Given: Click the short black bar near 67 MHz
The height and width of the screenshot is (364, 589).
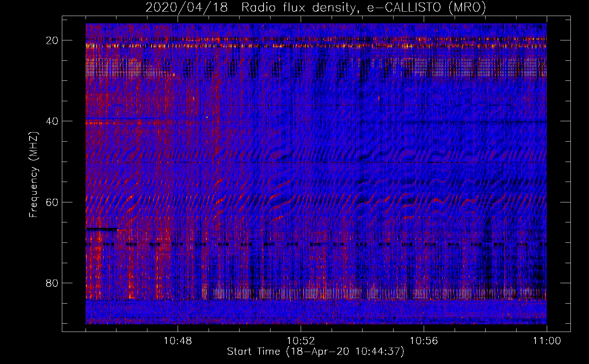Looking at the screenshot, I should pos(102,229).
